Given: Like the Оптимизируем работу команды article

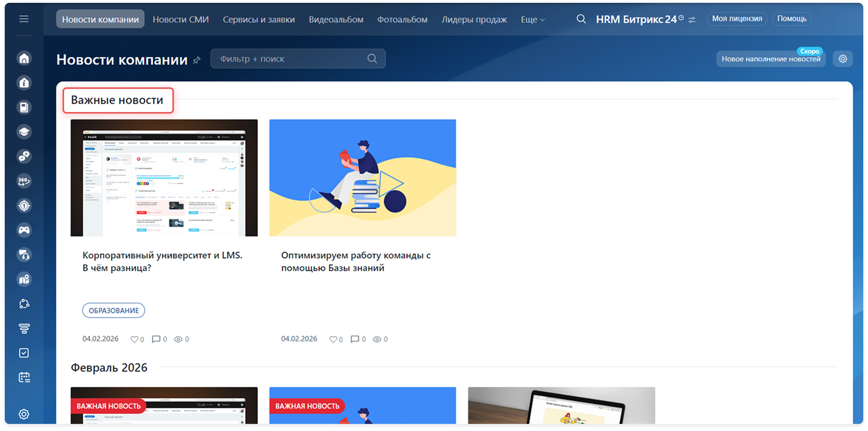Looking at the screenshot, I should point(333,339).
